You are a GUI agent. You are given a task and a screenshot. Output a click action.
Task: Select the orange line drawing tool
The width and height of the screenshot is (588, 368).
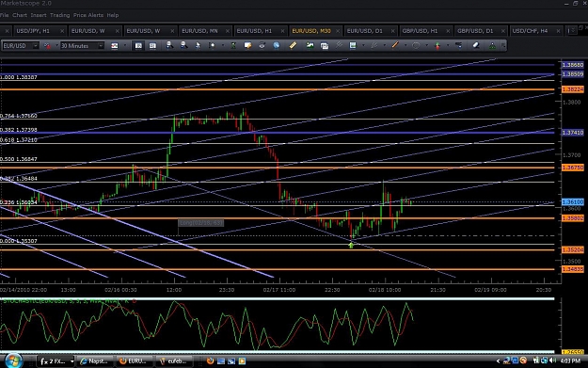click(395, 45)
